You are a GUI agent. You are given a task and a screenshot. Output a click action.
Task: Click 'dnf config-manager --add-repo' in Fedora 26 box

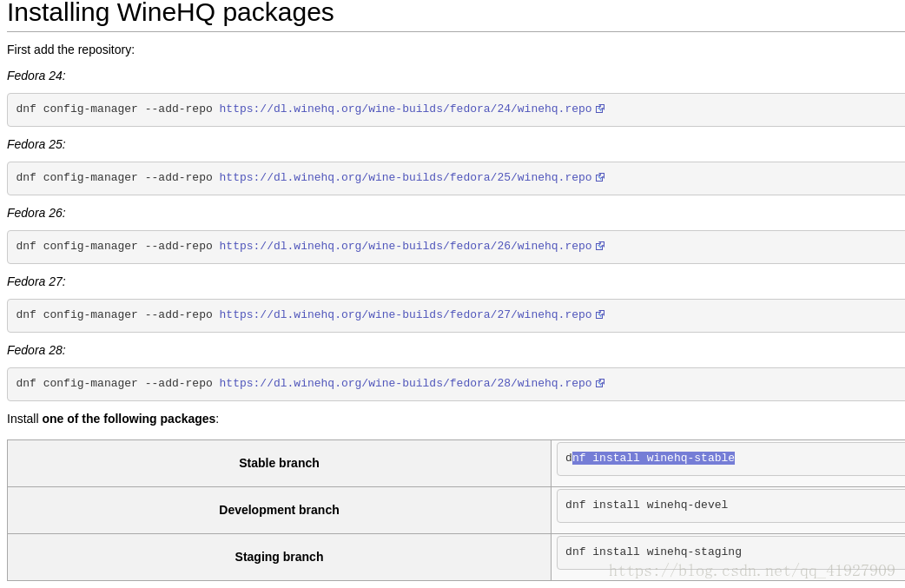click(115, 246)
